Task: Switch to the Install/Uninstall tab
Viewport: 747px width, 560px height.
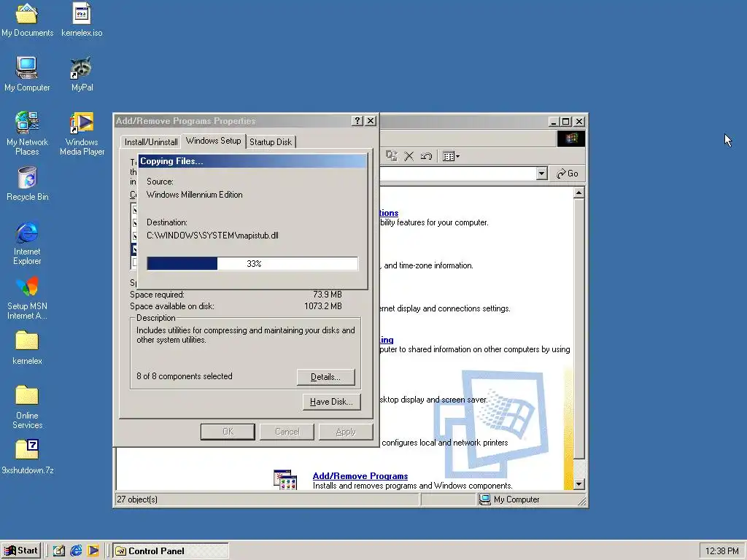Action: pos(151,142)
